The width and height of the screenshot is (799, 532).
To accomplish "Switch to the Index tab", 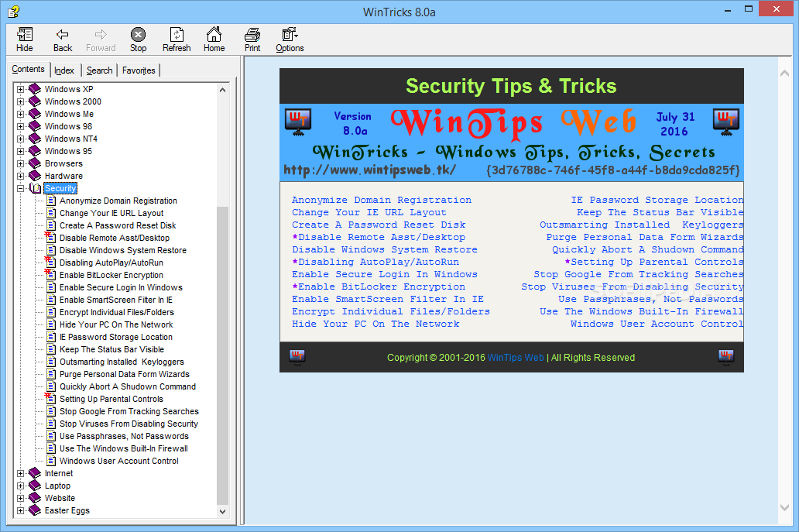I will [x=64, y=70].
